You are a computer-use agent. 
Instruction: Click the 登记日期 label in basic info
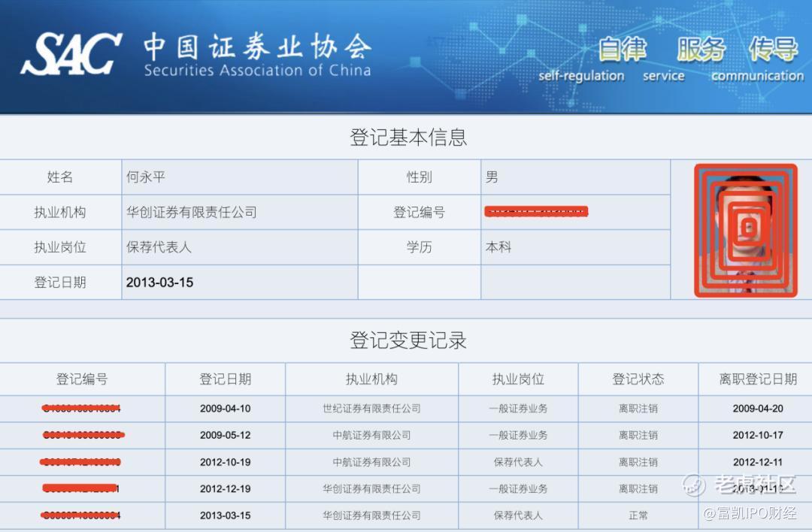60,283
